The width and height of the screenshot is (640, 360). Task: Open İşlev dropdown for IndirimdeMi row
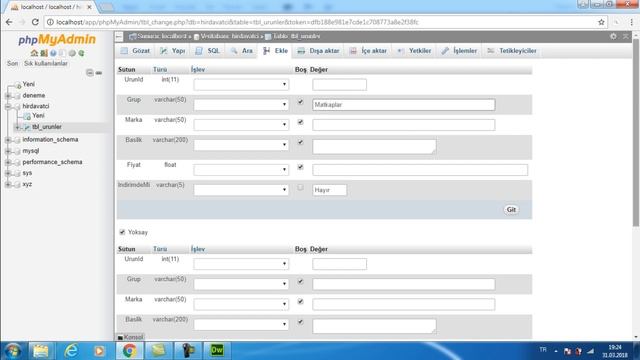click(241, 190)
